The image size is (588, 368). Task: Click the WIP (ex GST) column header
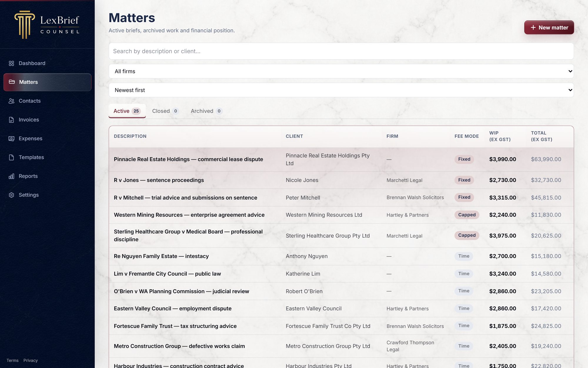click(500, 136)
